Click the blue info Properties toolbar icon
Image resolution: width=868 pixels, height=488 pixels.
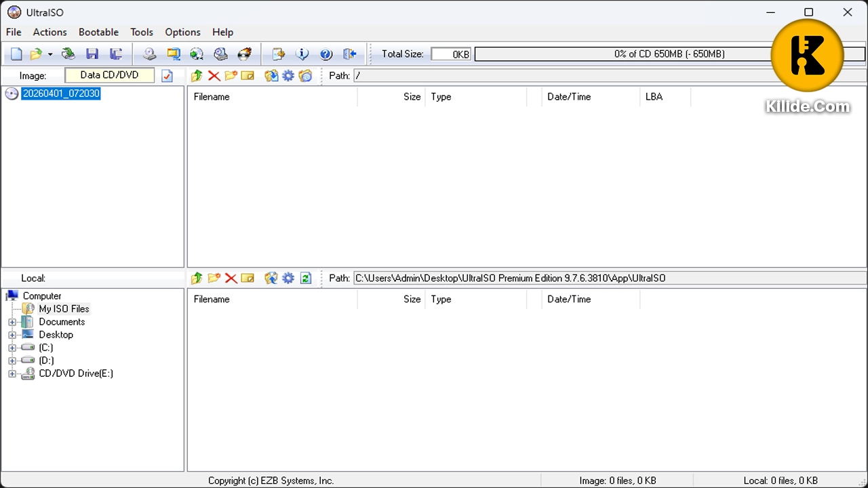(x=302, y=54)
